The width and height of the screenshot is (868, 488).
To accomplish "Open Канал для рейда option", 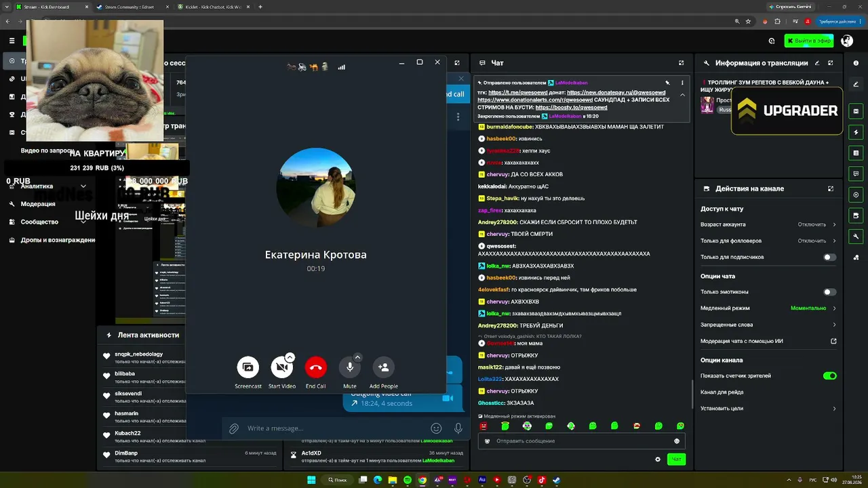I will click(x=768, y=392).
